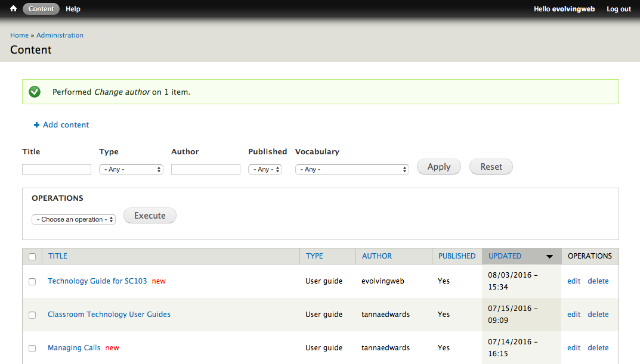640x364 pixels.
Task: Click Log out in the top right
Action: pos(619,9)
